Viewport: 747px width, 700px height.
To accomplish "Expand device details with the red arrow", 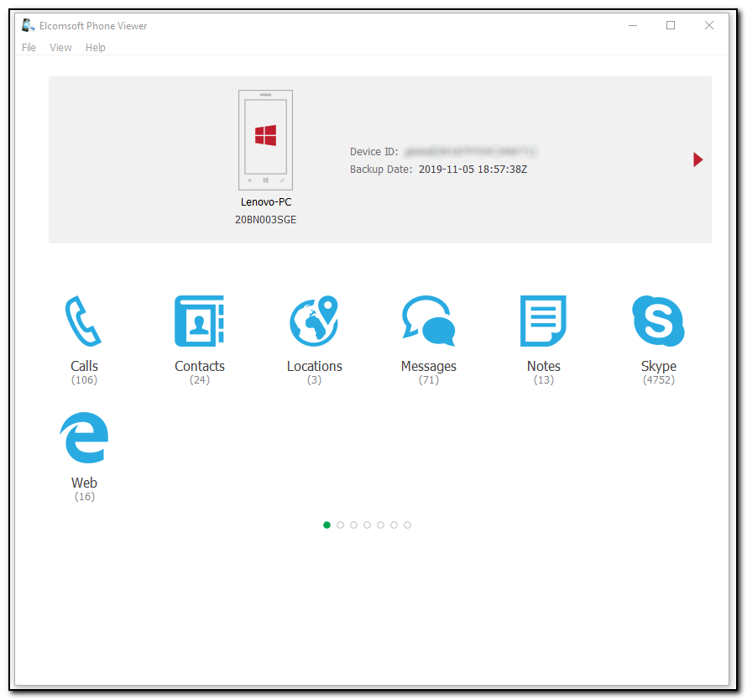I will coord(697,159).
